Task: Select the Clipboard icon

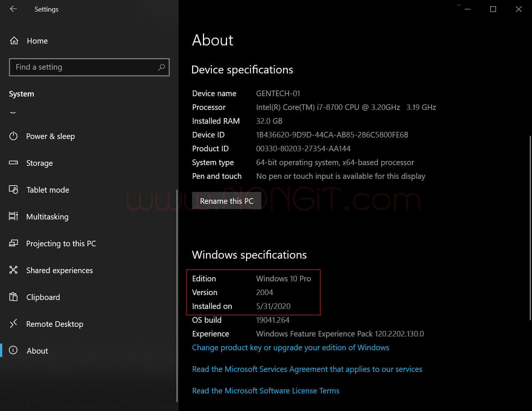Action: [x=13, y=297]
